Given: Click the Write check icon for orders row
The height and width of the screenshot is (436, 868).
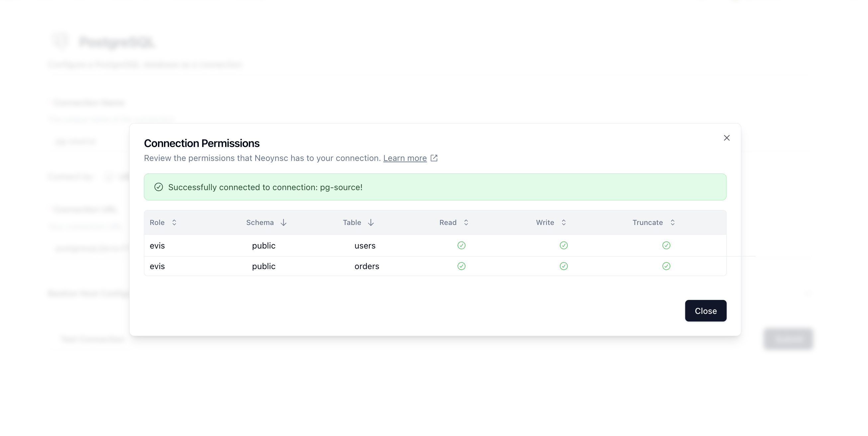Looking at the screenshot, I should [564, 266].
